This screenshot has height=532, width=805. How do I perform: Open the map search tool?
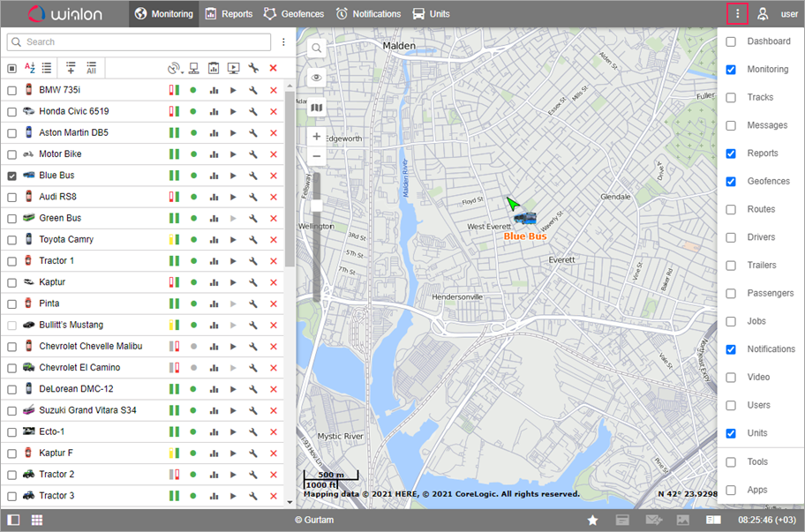317,48
